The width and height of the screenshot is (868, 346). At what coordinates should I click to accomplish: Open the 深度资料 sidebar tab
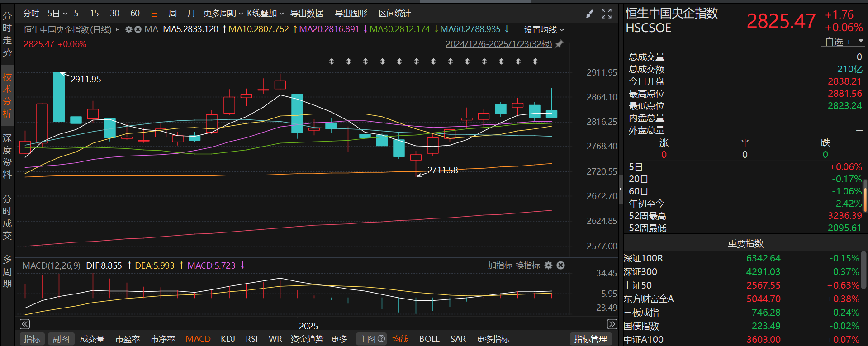[x=7, y=156]
